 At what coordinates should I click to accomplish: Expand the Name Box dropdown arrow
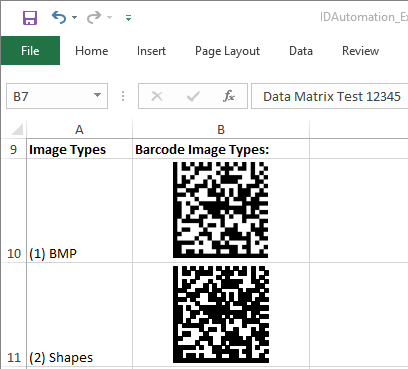click(97, 95)
